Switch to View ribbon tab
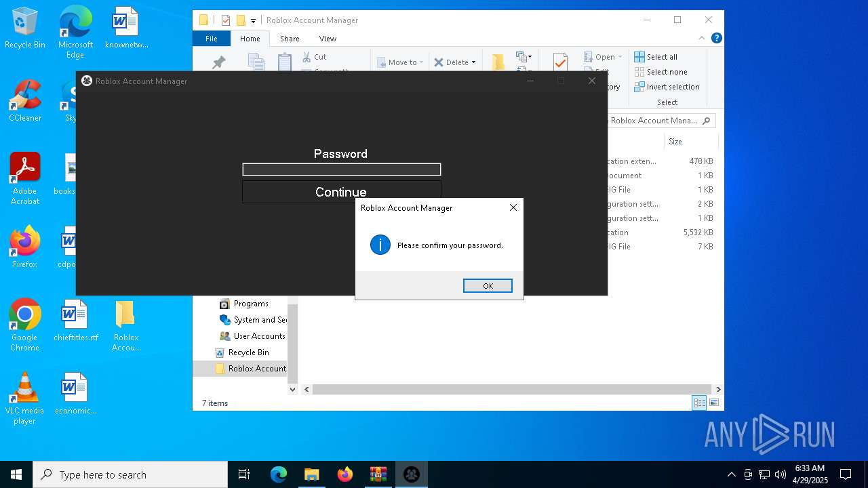The width and height of the screenshot is (868, 488). point(328,39)
